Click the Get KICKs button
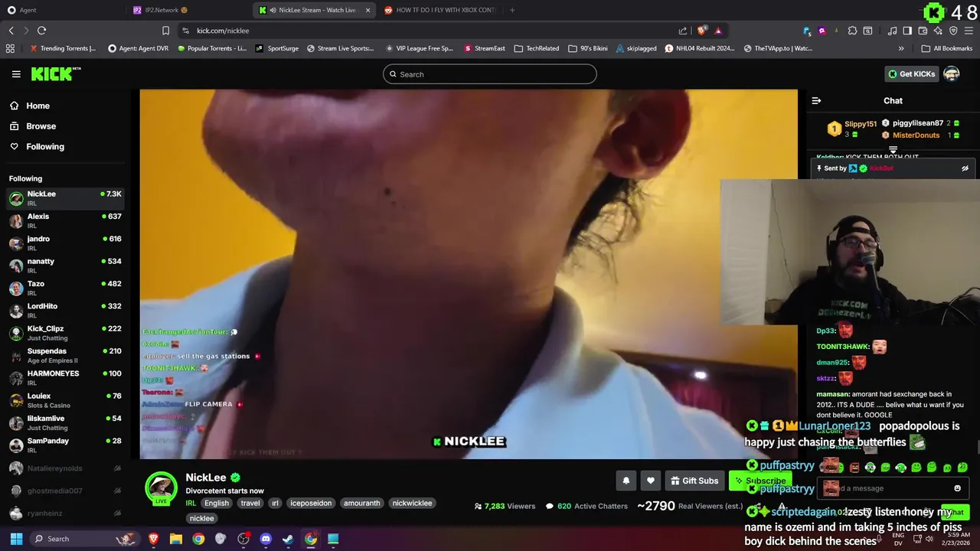The width and height of the screenshot is (980, 551). coord(911,74)
